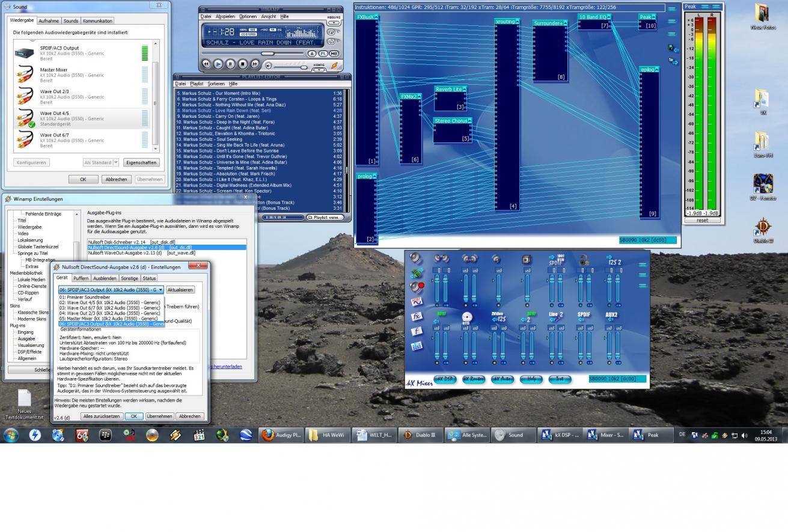Expand Winamp Konfig drawer arrow
Screen dimensions: 788x532
(x=319, y=69)
